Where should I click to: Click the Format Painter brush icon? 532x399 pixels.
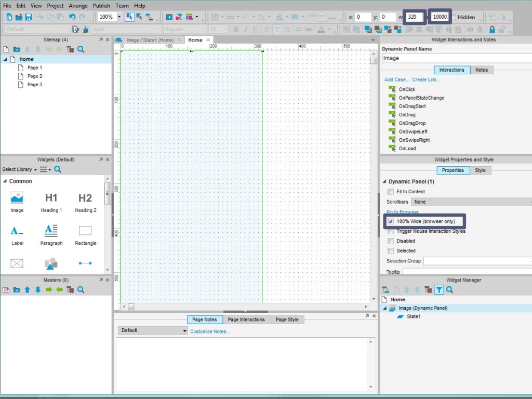coord(86,30)
